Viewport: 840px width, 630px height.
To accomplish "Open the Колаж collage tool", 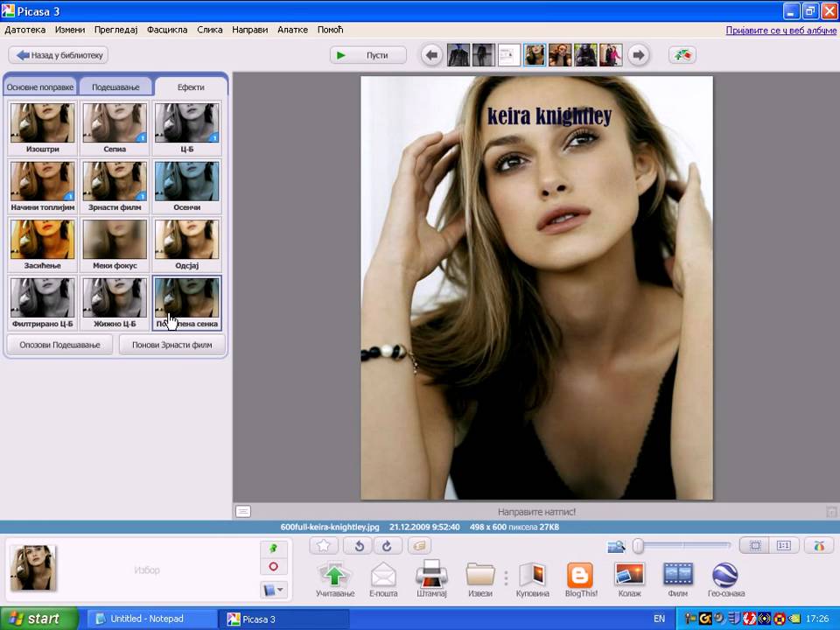I will [x=629, y=576].
